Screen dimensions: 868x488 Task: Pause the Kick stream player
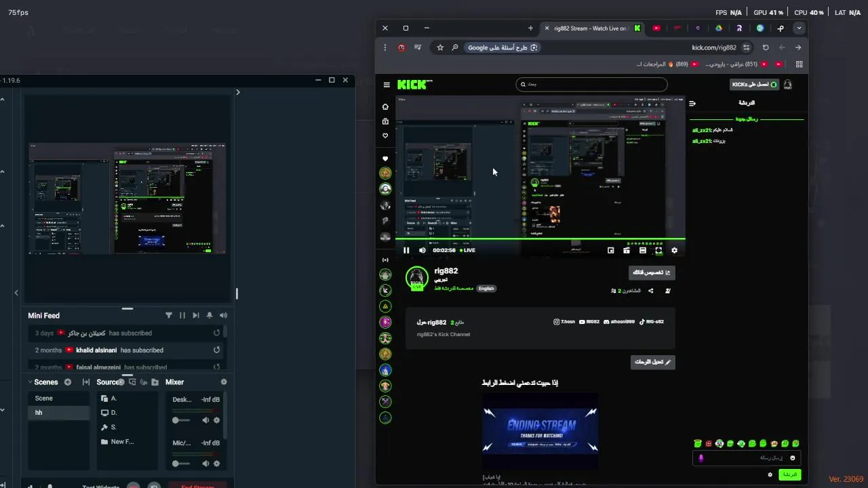tap(406, 250)
